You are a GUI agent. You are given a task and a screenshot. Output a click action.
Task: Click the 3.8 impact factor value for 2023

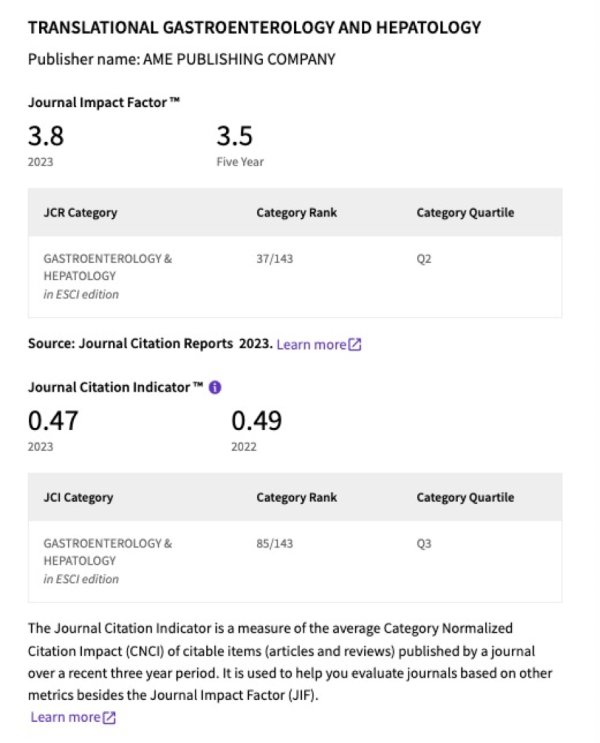pyautogui.click(x=45, y=136)
